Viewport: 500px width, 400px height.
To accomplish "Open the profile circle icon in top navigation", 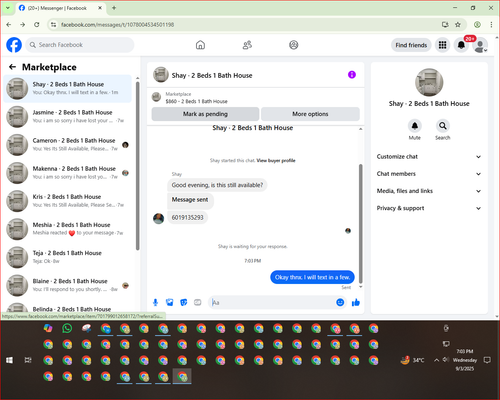I will click(294, 45).
